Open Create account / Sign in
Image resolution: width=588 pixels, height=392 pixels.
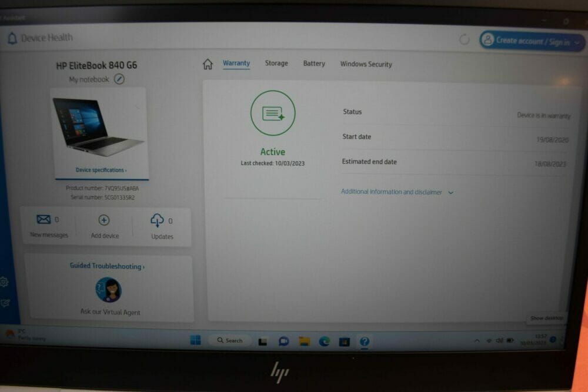coord(532,41)
